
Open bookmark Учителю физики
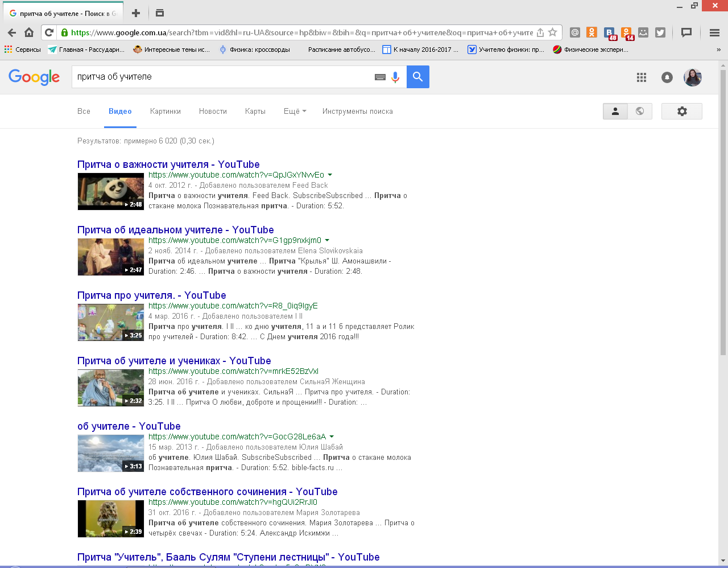[506, 50]
